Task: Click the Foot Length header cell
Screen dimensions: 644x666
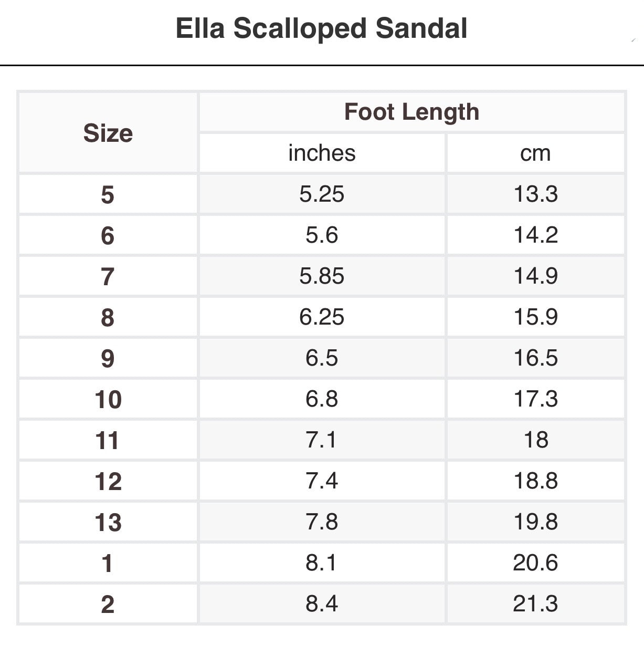Action: pyautogui.click(x=411, y=112)
